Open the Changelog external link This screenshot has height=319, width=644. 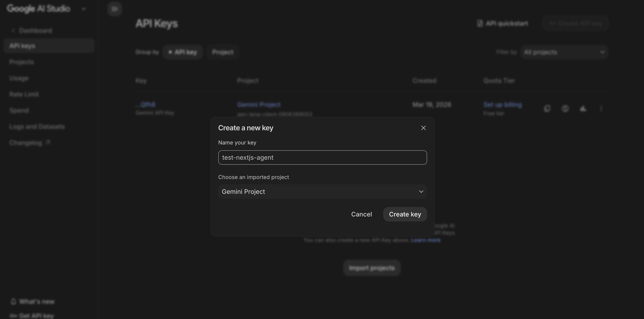pyautogui.click(x=30, y=143)
